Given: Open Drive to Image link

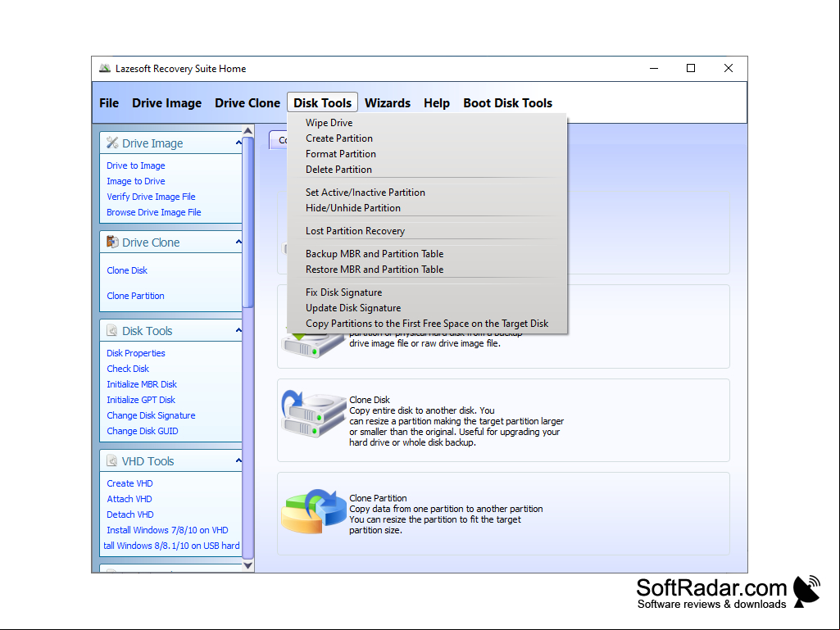Looking at the screenshot, I should point(135,165).
